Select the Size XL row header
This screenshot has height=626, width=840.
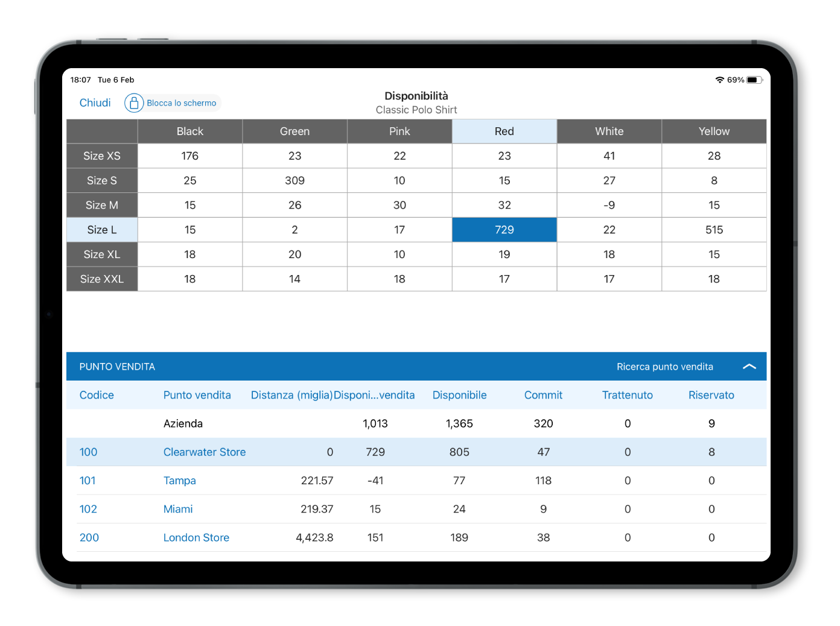[x=102, y=255]
